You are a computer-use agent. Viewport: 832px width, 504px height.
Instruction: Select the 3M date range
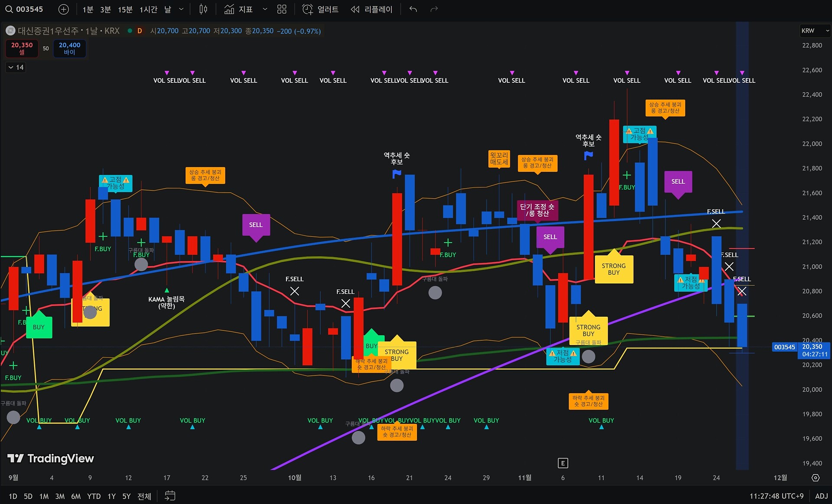click(x=60, y=496)
